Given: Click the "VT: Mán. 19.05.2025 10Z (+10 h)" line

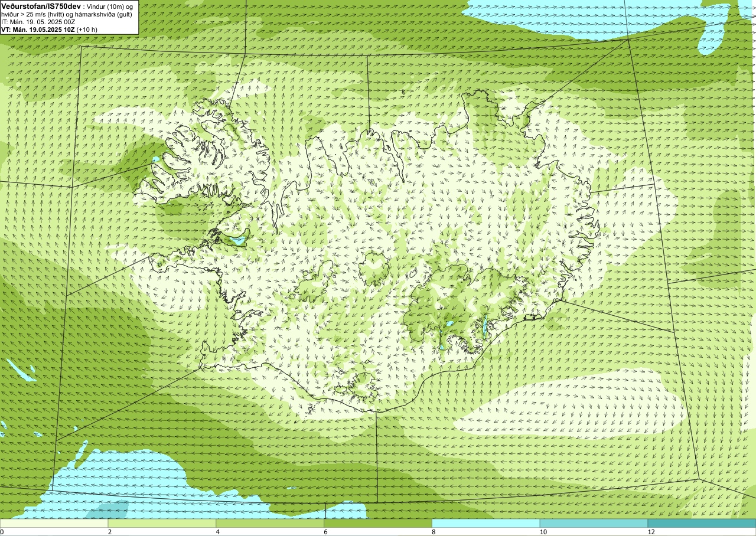Looking at the screenshot, I should point(49,29).
